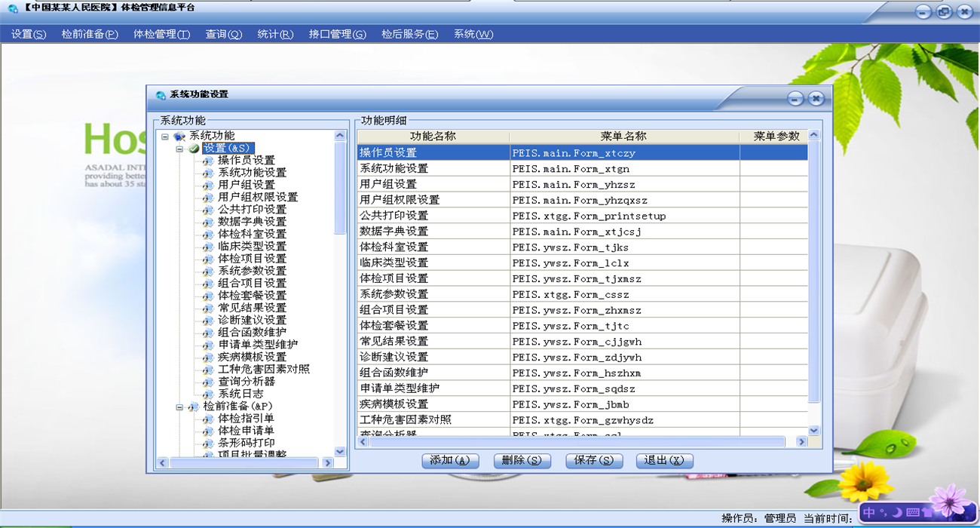
Task: Switch IME mode via 中 icon
Action: pyautogui.click(x=869, y=513)
